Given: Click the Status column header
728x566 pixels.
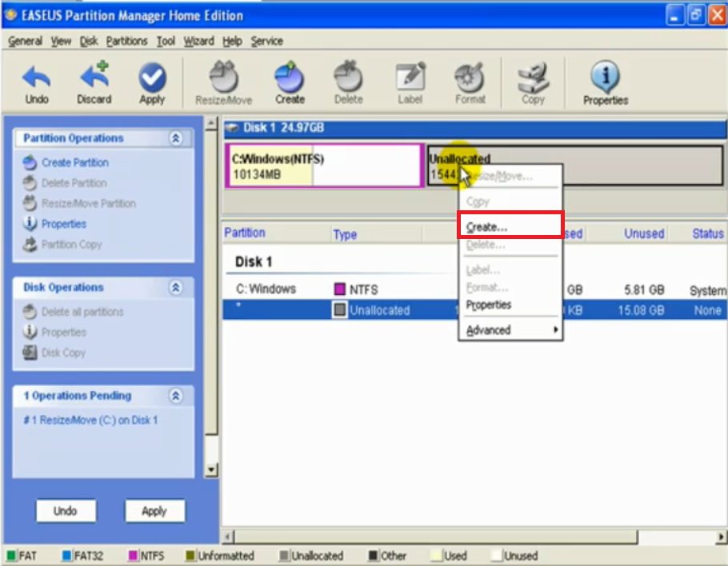Looking at the screenshot, I should pyautogui.click(x=708, y=233).
